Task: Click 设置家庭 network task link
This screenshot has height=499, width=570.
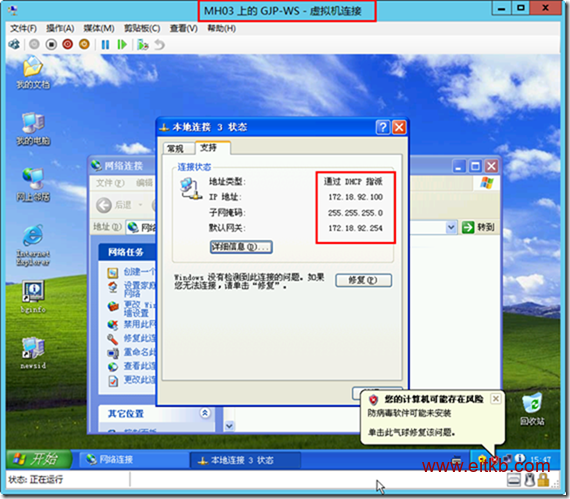Action: 132,289
